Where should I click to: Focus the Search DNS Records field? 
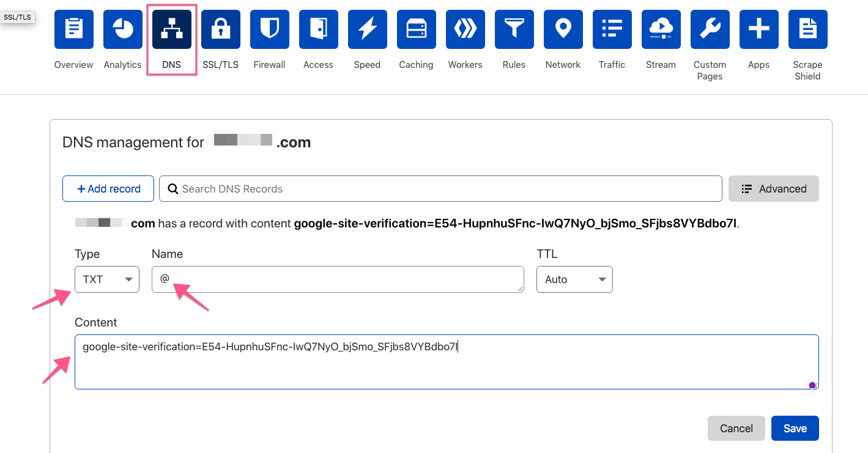(440, 189)
